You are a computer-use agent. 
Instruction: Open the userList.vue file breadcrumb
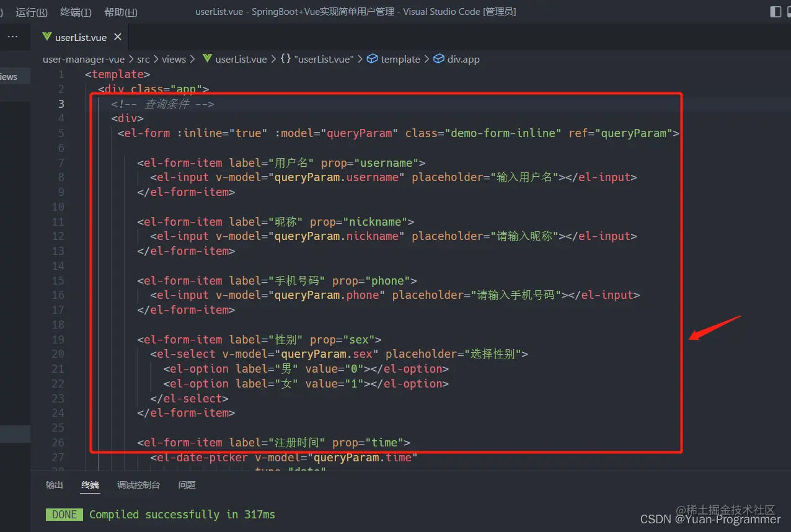241,59
